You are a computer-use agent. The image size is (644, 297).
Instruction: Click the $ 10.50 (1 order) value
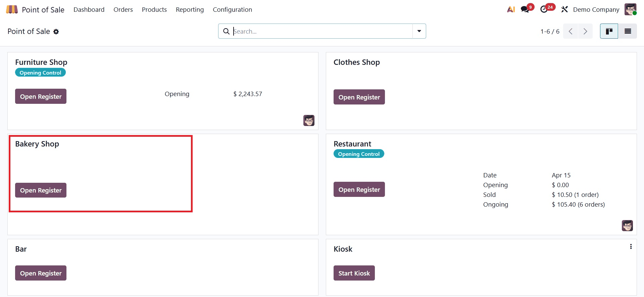[x=575, y=195]
